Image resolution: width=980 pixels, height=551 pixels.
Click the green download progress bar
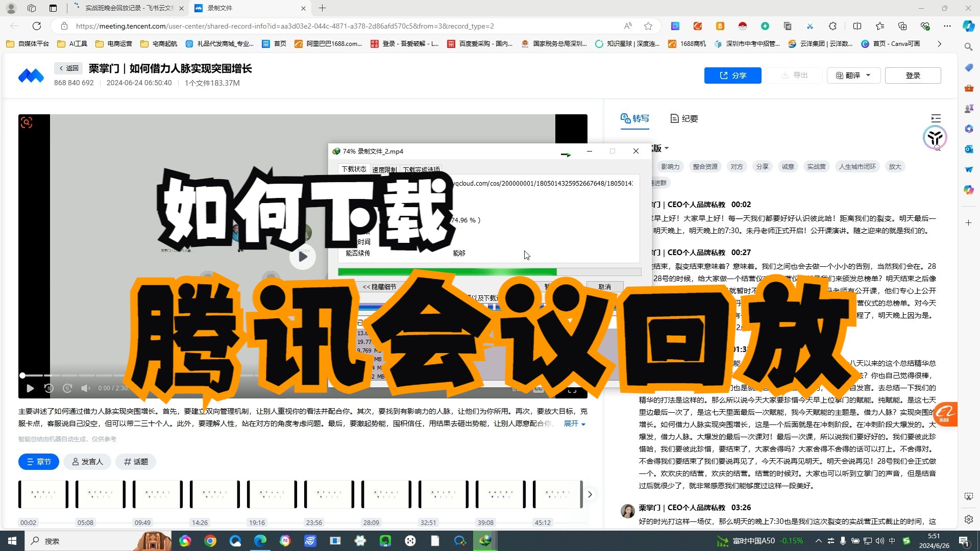489,272
